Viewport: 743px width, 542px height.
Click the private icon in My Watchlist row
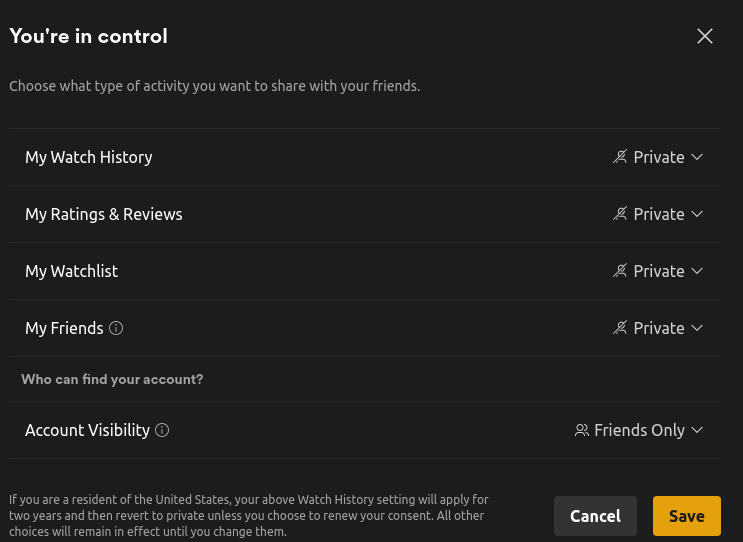coord(620,271)
